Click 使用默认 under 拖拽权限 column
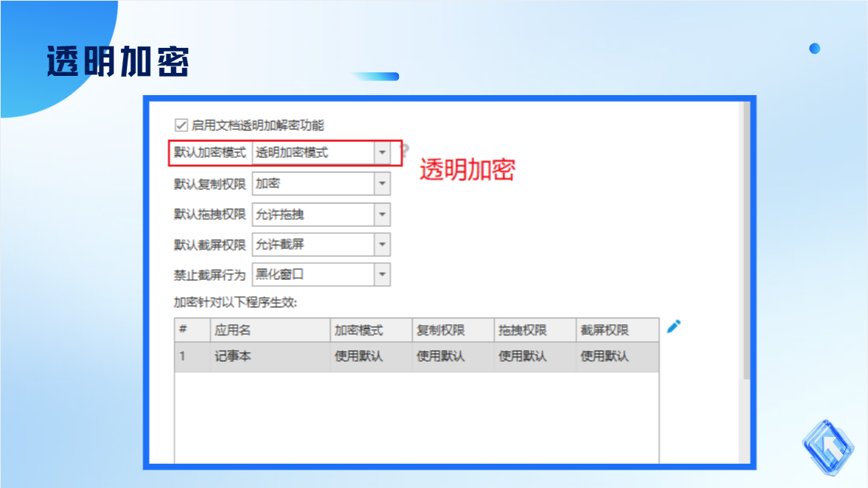868x488 pixels. tap(523, 356)
